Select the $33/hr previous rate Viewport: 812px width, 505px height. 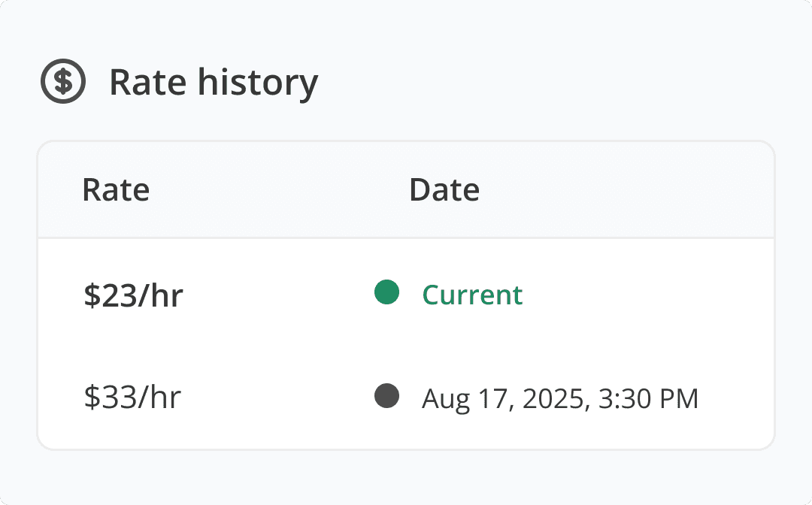(132, 398)
